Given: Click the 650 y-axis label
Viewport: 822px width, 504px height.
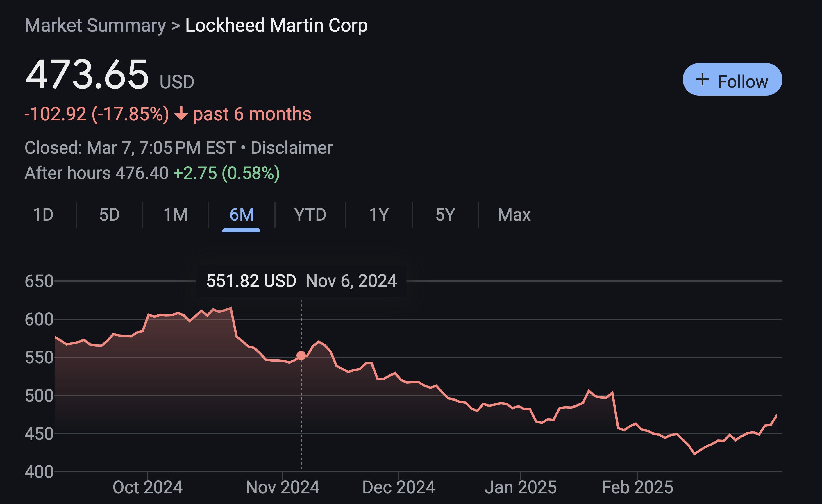Looking at the screenshot, I should pyautogui.click(x=39, y=281).
